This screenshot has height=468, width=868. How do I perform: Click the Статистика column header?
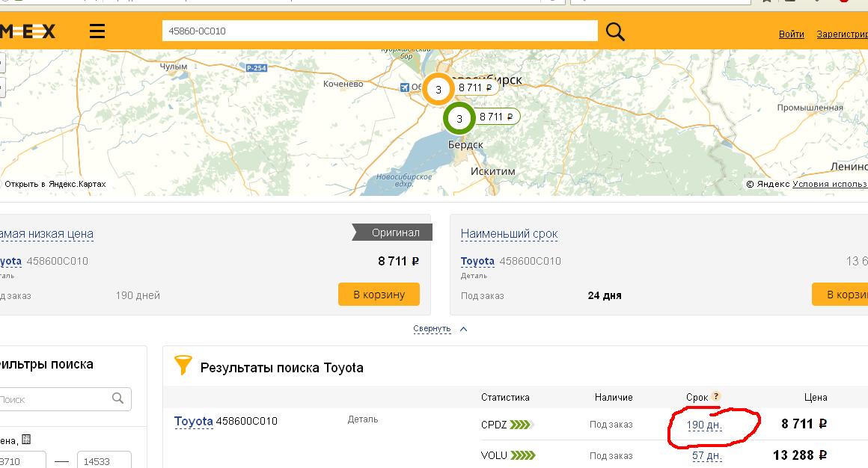pyautogui.click(x=505, y=397)
